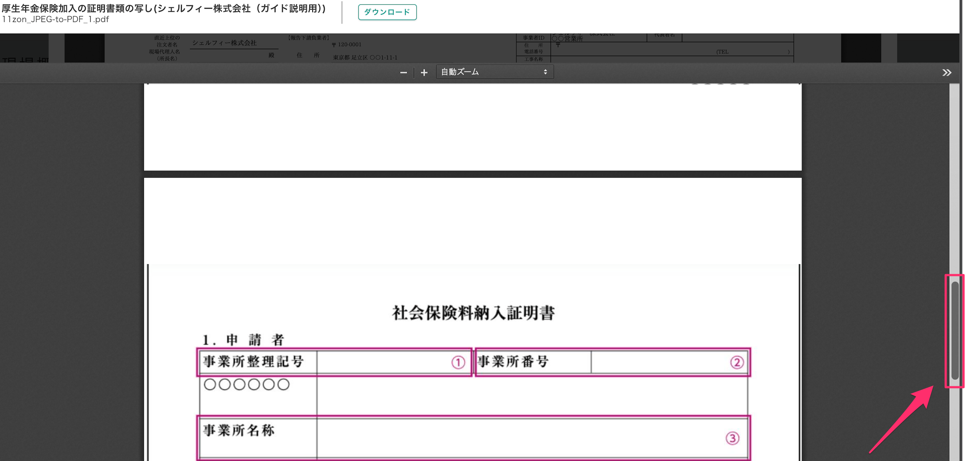Click the 〒120-0001 postal code text

click(346, 44)
